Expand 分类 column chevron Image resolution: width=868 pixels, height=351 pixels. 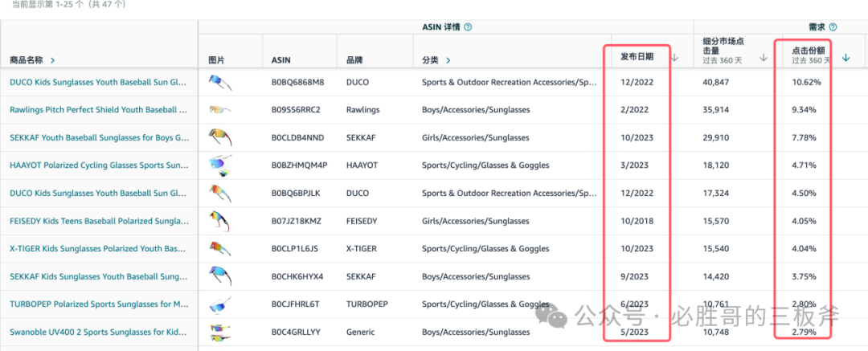click(448, 60)
